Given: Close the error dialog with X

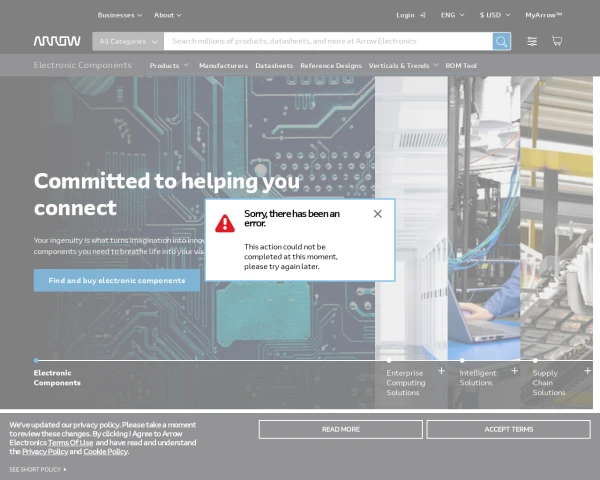Looking at the screenshot, I should [377, 214].
